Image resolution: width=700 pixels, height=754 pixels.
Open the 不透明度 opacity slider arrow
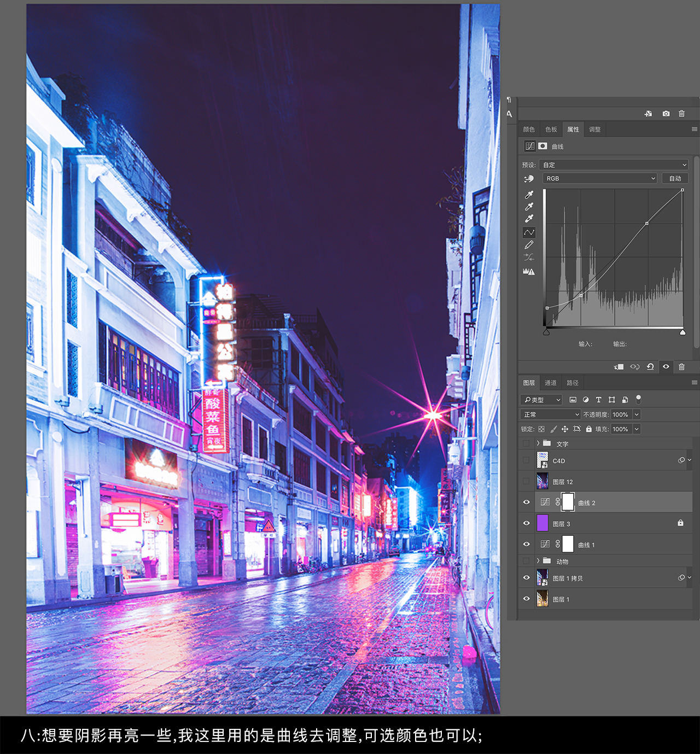click(637, 414)
